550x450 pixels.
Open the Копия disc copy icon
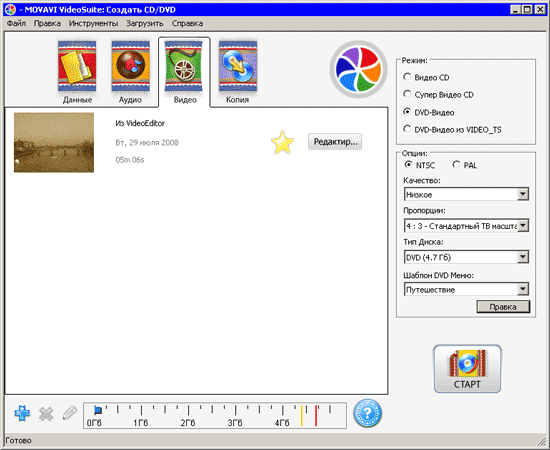[x=238, y=67]
